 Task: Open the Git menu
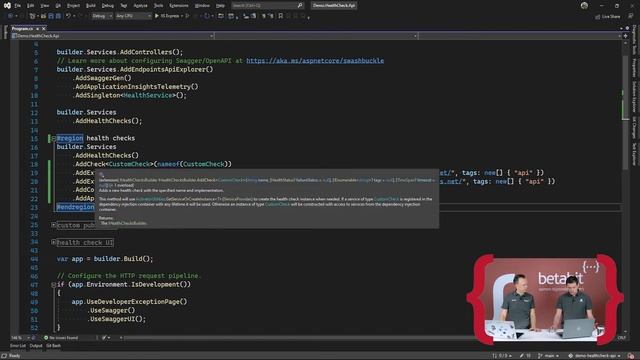point(58,6)
